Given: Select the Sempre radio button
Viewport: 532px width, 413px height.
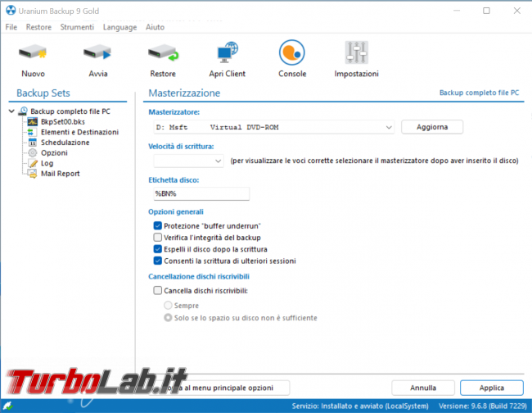Looking at the screenshot, I should [x=168, y=306].
